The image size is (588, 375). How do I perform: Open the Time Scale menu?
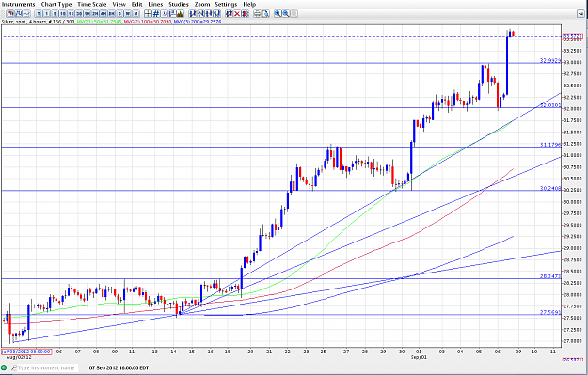click(92, 4)
